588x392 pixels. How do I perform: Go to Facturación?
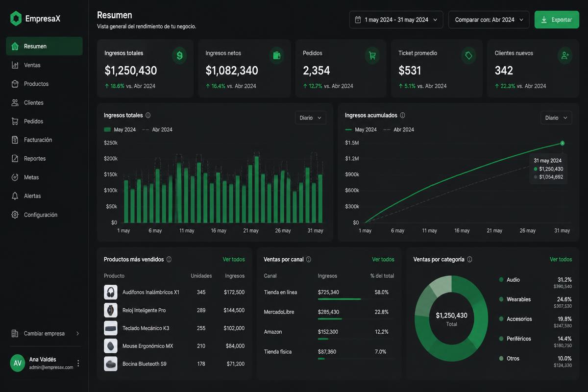(x=44, y=140)
